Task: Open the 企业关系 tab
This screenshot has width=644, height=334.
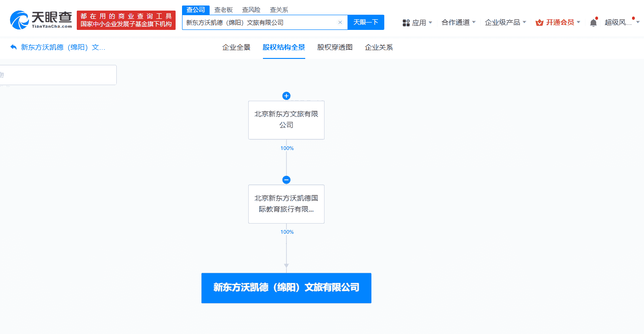Action: tap(379, 47)
